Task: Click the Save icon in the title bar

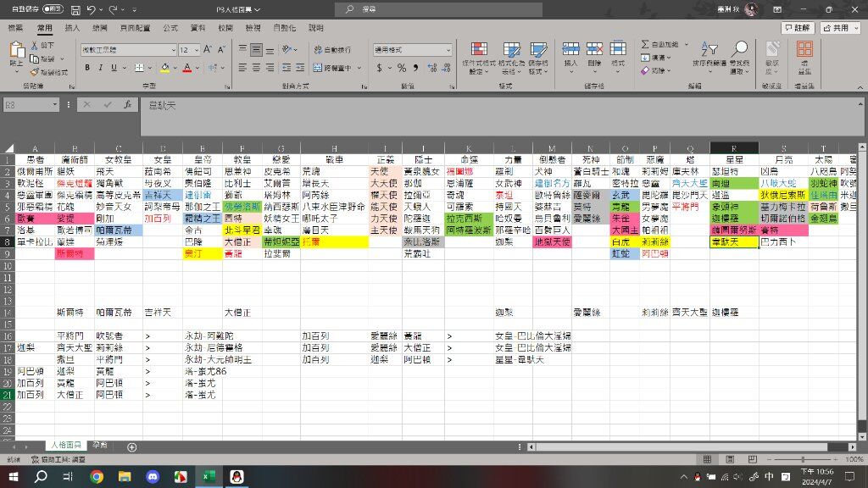Action: pyautogui.click(x=75, y=9)
